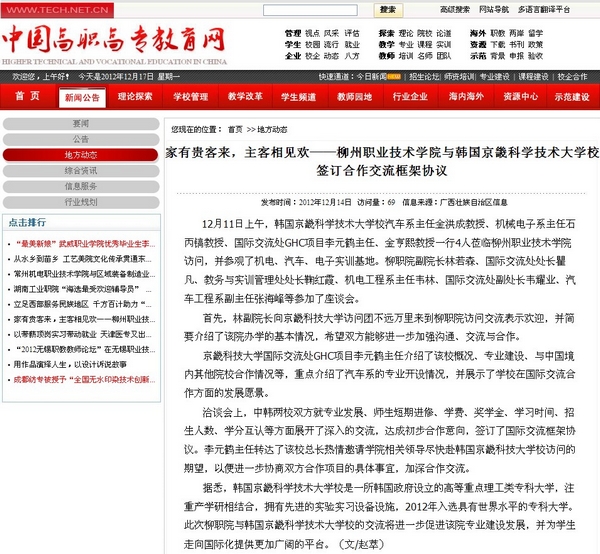Select 行业规划 in the left sidebar
Screen dimensions: 600x554
tap(80, 201)
